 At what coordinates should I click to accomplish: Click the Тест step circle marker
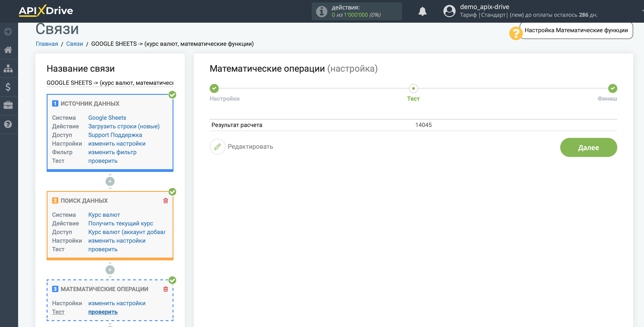[413, 88]
